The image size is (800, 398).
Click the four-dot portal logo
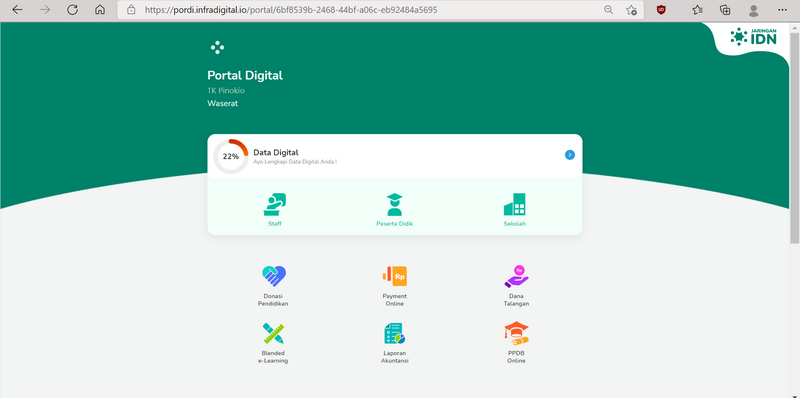pyautogui.click(x=217, y=47)
